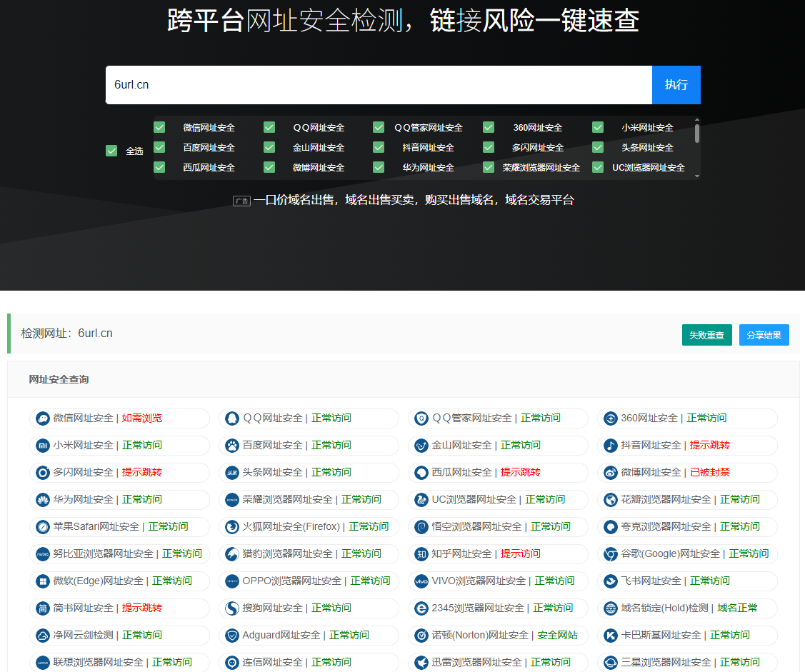Uncheck the 百度网址安全 checkbox

[160, 147]
